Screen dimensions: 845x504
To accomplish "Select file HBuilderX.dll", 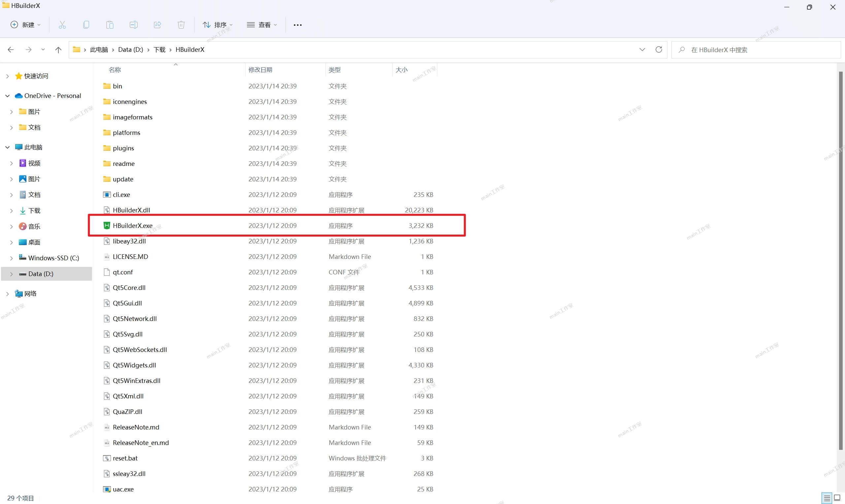I will 131,210.
